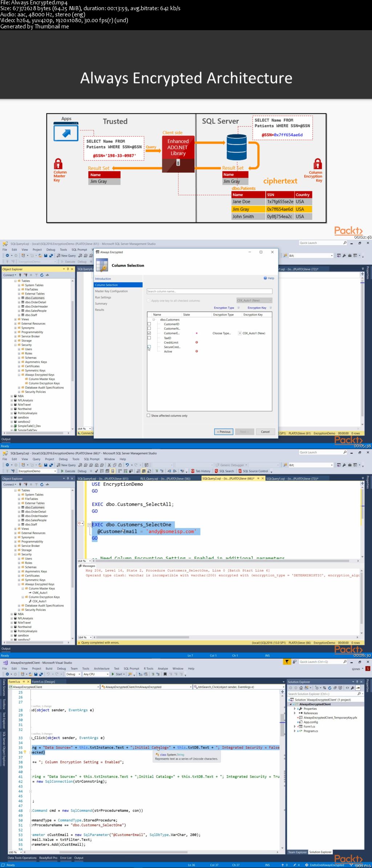
Task: Click Cancel in the Always Encrypted wizard
Action: click(265, 432)
